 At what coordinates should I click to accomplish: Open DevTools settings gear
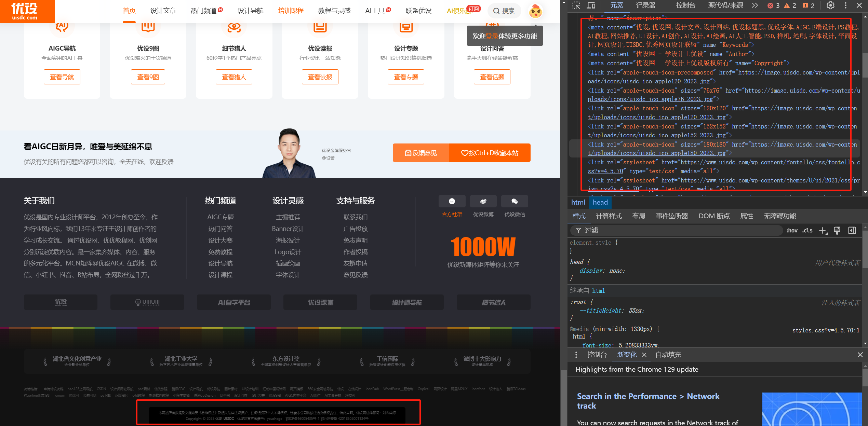[x=830, y=5]
